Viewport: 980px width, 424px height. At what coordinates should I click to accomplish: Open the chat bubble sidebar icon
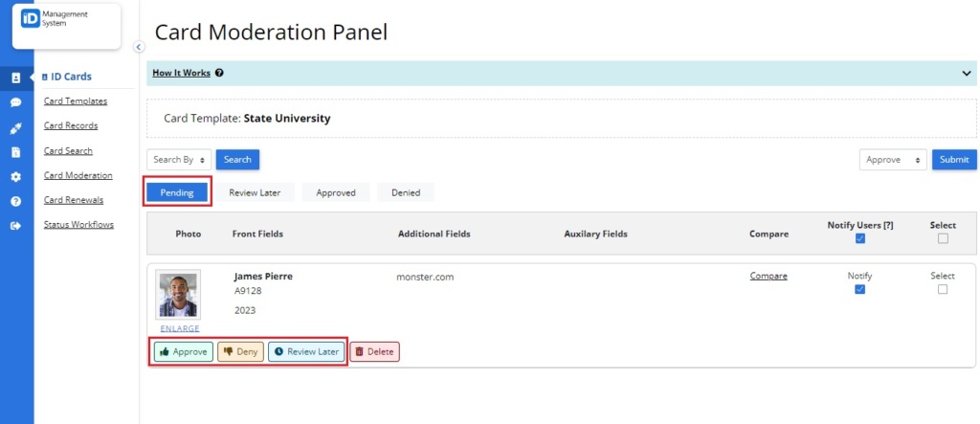click(16, 102)
